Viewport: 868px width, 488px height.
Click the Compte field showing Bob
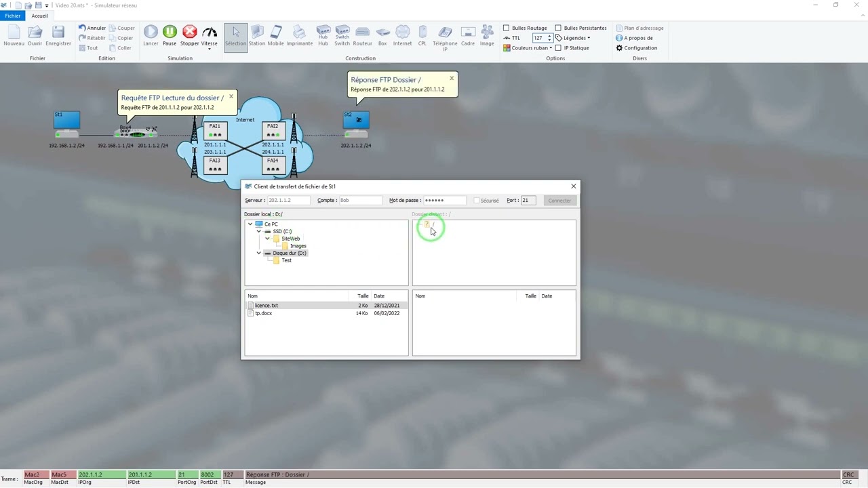pos(360,201)
